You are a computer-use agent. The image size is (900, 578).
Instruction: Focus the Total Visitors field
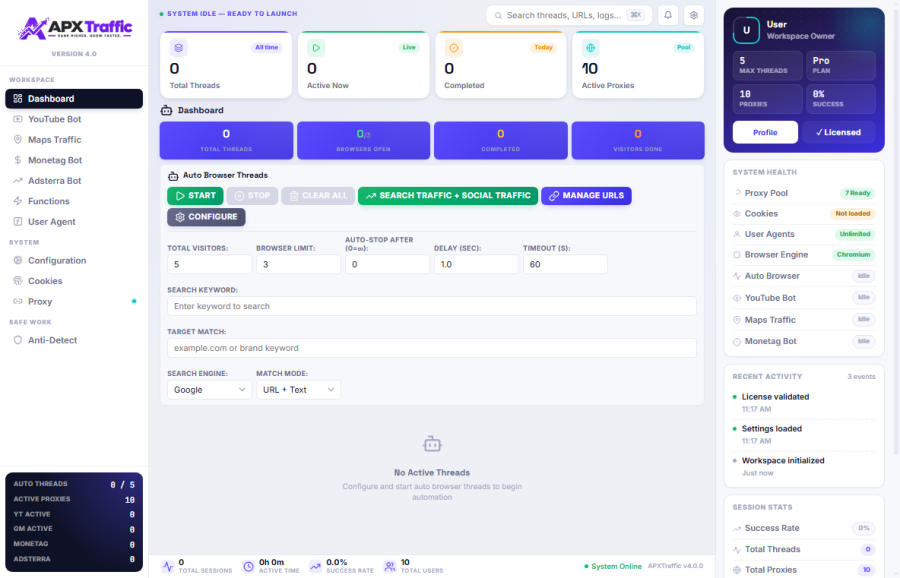[x=210, y=265]
